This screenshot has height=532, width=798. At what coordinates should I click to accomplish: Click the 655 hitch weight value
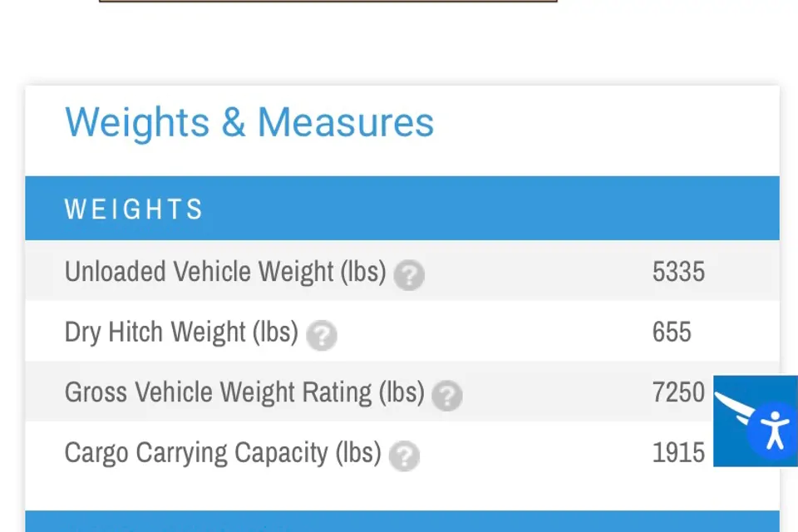[x=672, y=332]
